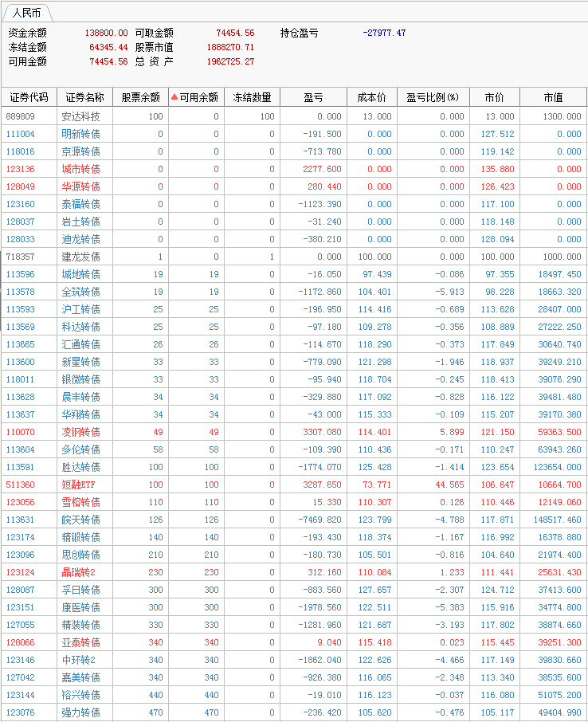Click the 嘉美转债 name cell

(x=80, y=677)
